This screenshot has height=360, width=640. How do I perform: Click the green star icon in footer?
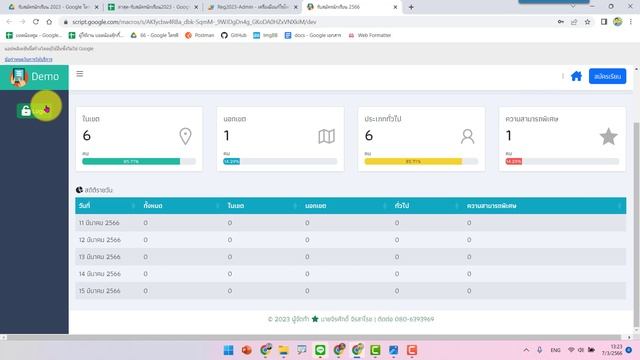point(315,319)
